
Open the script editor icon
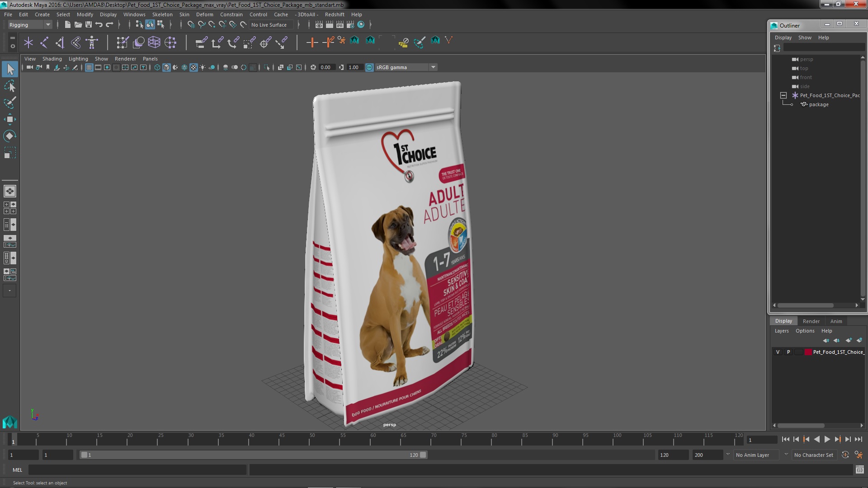click(x=859, y=470)
